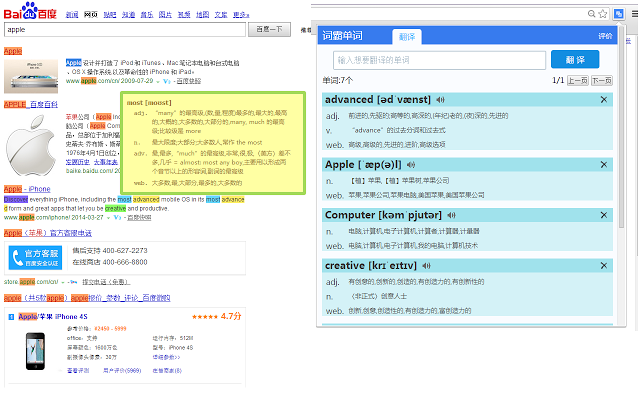Focus the Baidu search box containing apple
Viewport: 640px width, 400px height.
click(125, 29)
